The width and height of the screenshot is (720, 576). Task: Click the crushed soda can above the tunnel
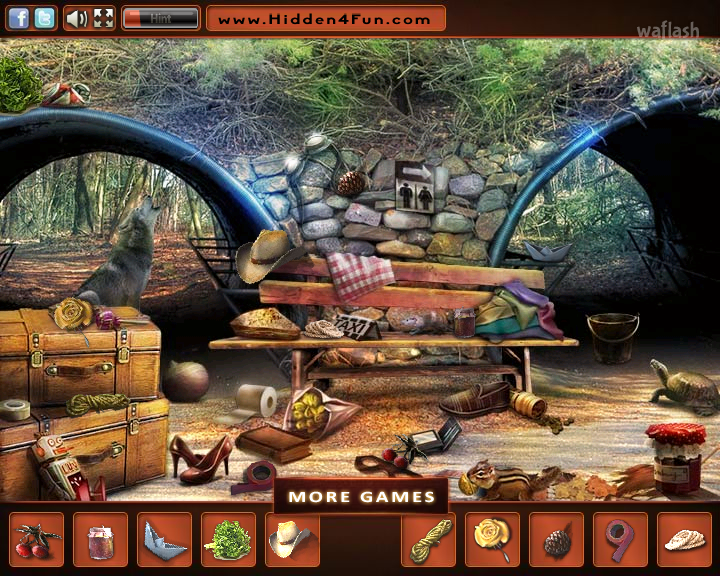tap(66, 94)
